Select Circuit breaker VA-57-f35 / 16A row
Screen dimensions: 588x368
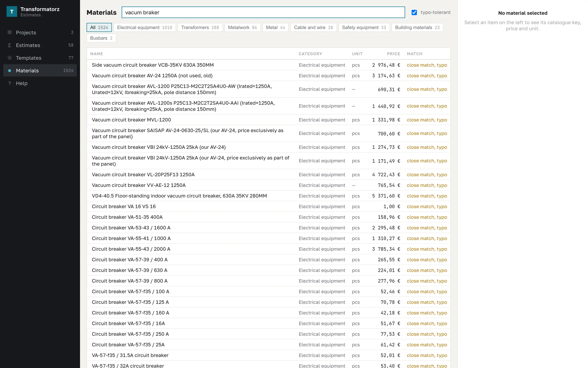point(268,323)
